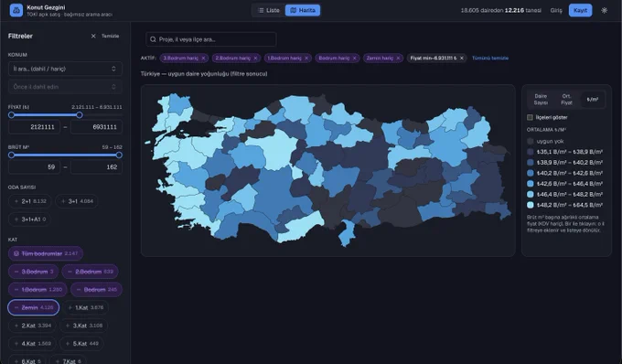The width and height of the screenshot is (622, 364).
Task: Toggle the 2.Kat floor chip
Action: coord(33,326)
